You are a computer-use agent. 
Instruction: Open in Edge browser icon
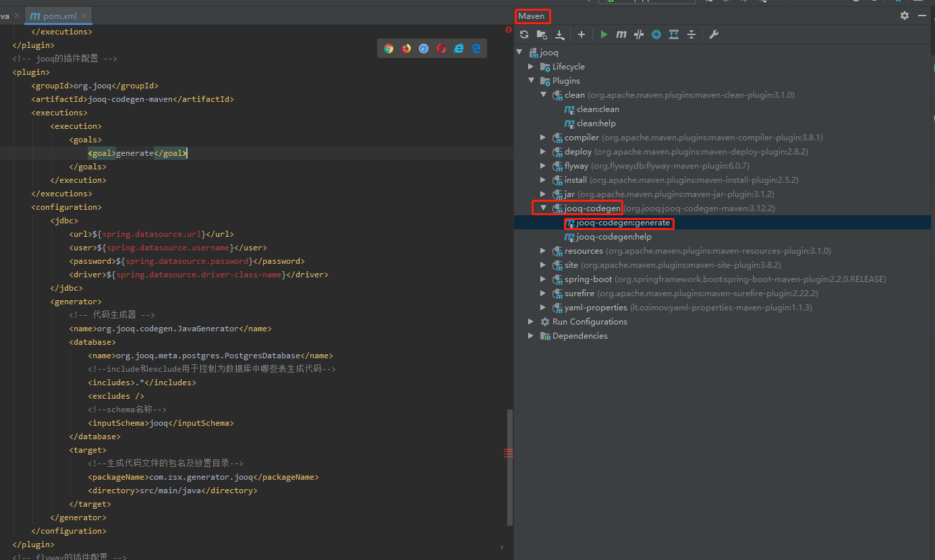[476, 49]
